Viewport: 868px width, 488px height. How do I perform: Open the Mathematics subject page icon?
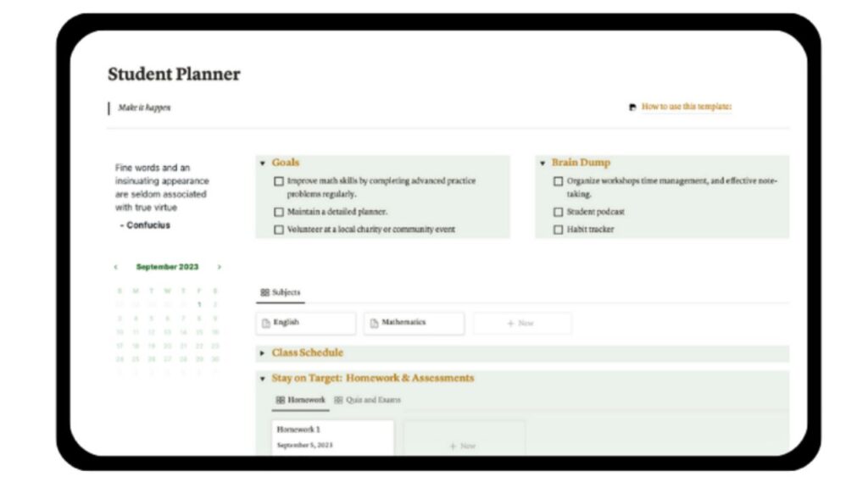point(373,323)
